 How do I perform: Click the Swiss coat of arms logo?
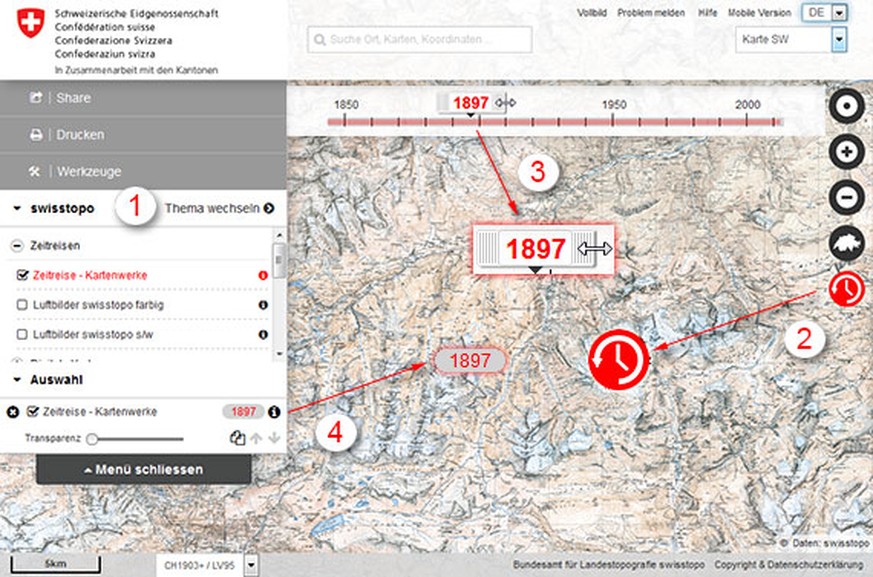point(31,23)
